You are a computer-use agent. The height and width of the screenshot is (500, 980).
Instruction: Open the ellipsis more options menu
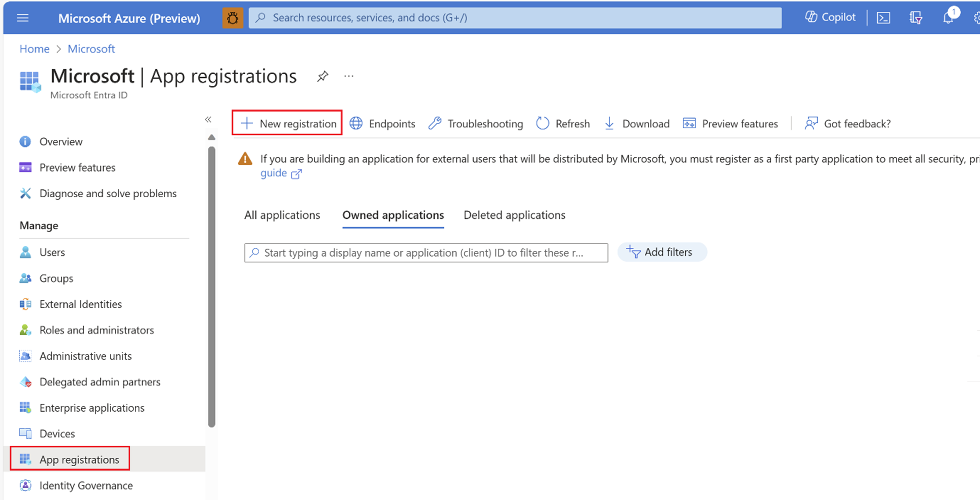click(x=348, y=76)
